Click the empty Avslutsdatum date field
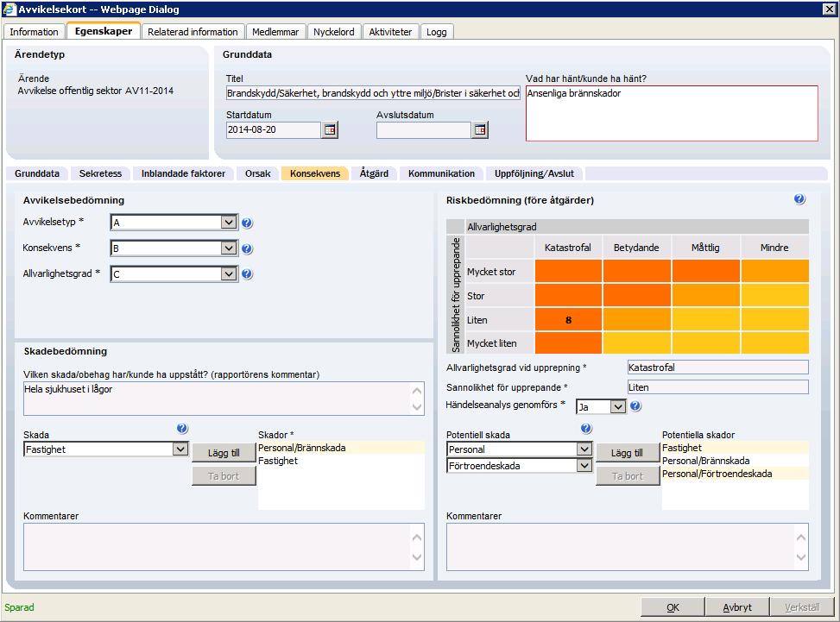Image resolution: width=840 pixels, height=622 pixels. click(424, 130)
